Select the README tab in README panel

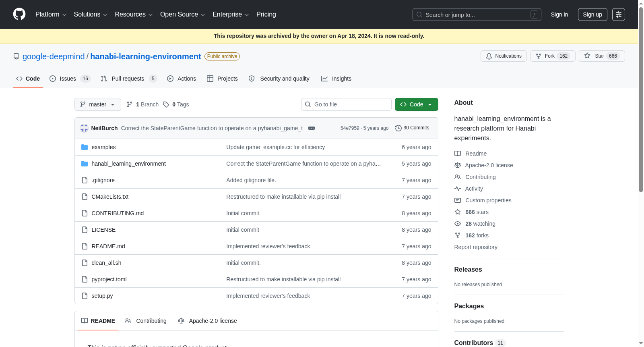point(98,321)
